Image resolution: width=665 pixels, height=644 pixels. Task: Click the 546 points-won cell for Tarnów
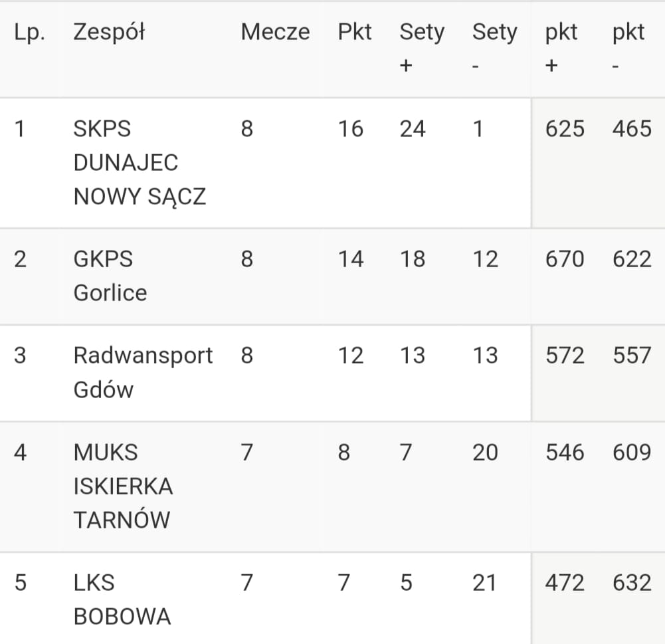coord(565,452)
